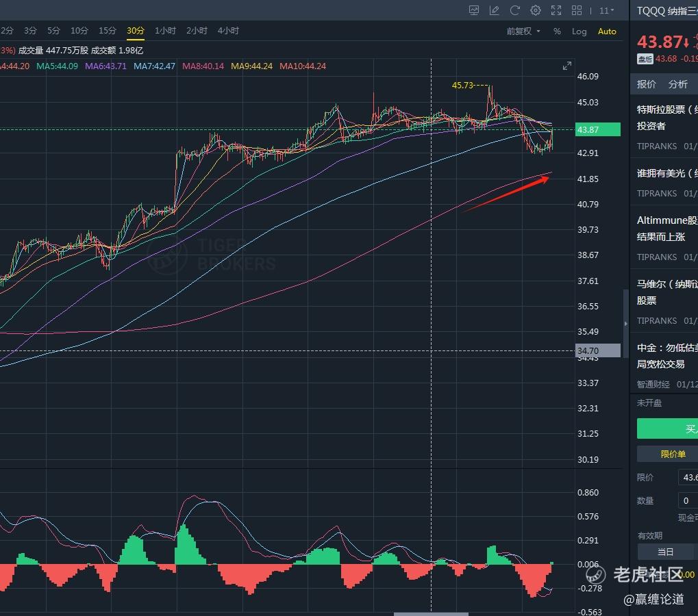Toggle Auto scale
The width and height of the screenshot is (698, 616).
click(x=607, y=31)
